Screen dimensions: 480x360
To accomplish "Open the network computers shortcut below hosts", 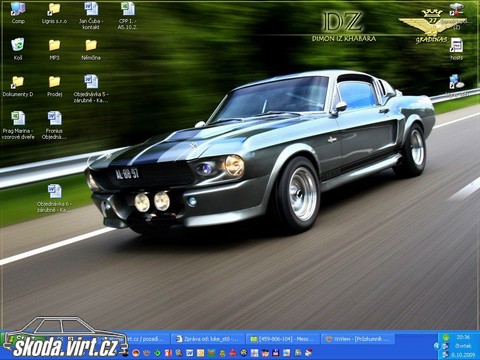I will click(x=456, y=86).
